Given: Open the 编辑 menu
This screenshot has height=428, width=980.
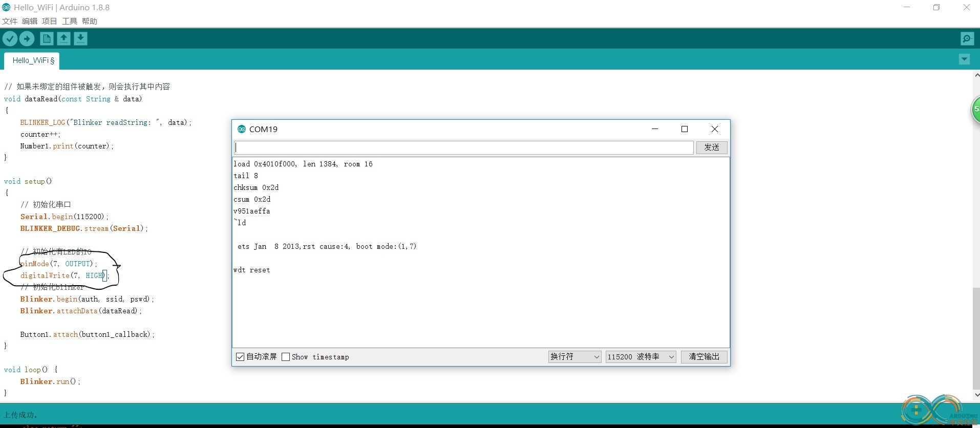Looking at the screenshot, I should pyautogui.click(x=30, y=21).
